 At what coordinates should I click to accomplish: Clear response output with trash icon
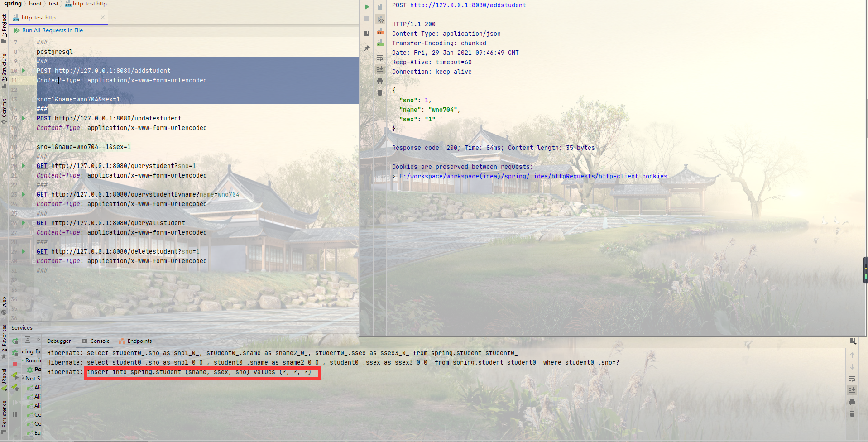pyautogui.click(x=380, y=93)
